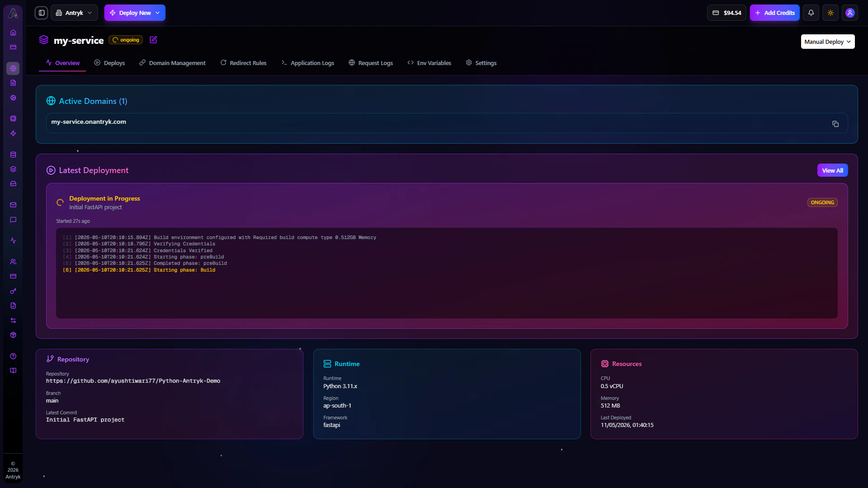Click the lightning bolt icon in sidebar
This screenshot has width=868, height=488.
[13, 133]
